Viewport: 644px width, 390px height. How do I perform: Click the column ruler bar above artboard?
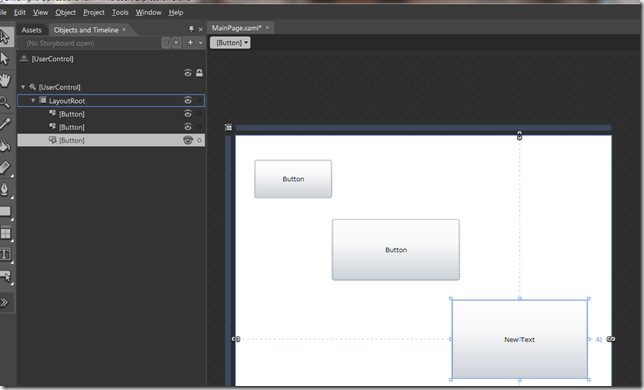(423, 128)
